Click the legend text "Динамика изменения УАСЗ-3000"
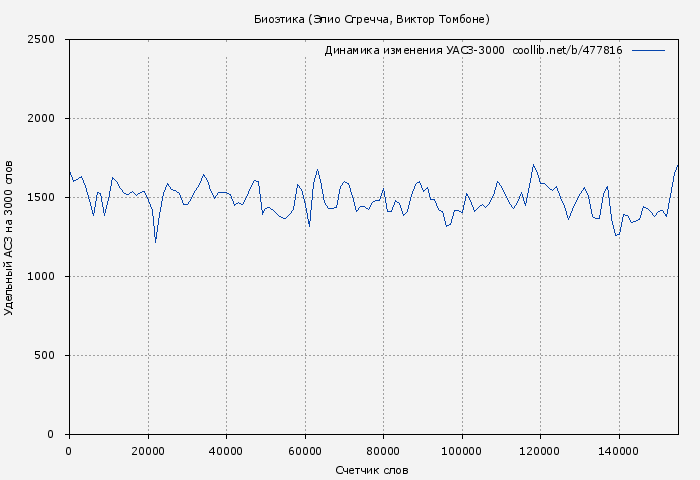 (414, 50)
